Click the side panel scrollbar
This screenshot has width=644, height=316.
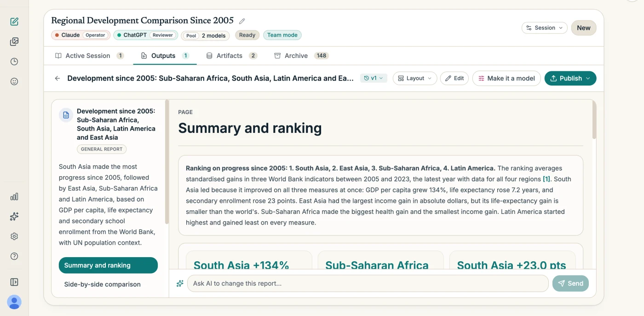coord(167,162)
